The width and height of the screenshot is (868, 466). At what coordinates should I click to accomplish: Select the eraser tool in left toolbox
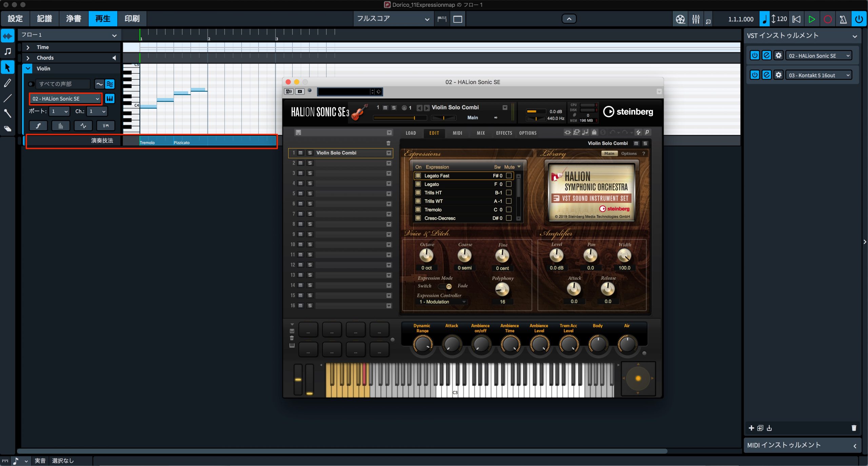coord(7,129)
